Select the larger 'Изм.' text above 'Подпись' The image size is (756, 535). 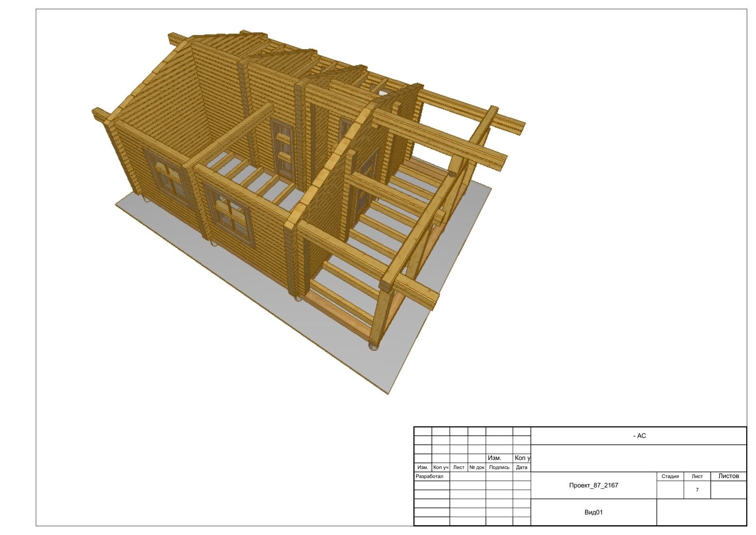(494, 458)
